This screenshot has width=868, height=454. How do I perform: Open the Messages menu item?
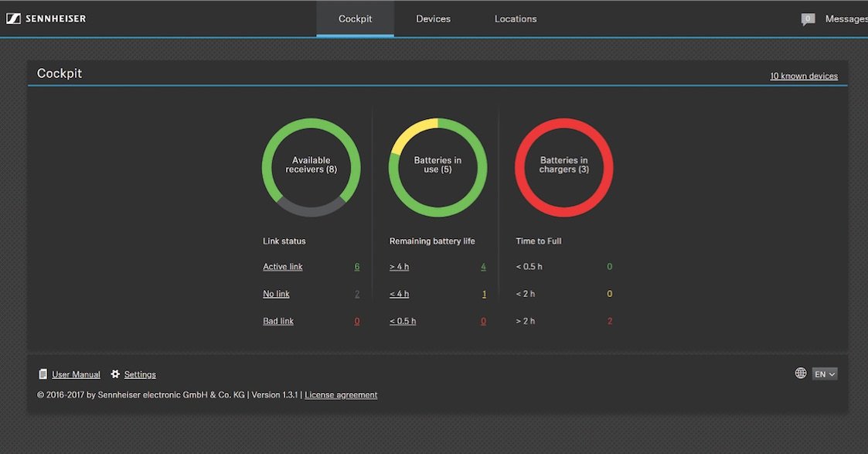coord(846,19)
